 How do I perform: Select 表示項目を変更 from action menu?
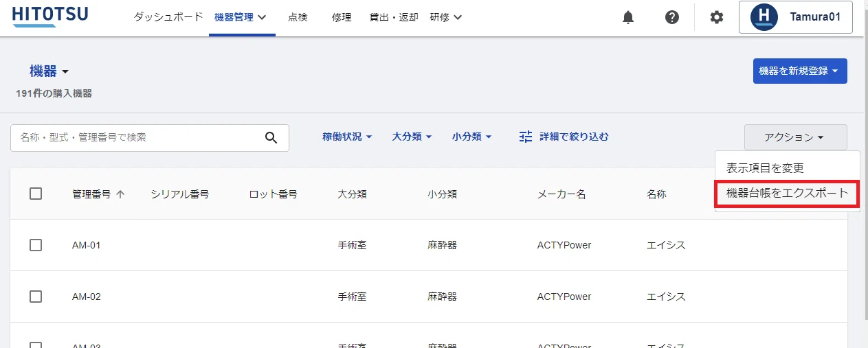point(787,168)
